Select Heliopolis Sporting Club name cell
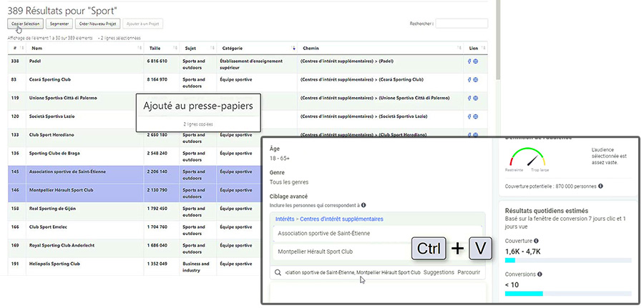Viewport: 644px width, 308px height. click(x=84, y=267)
